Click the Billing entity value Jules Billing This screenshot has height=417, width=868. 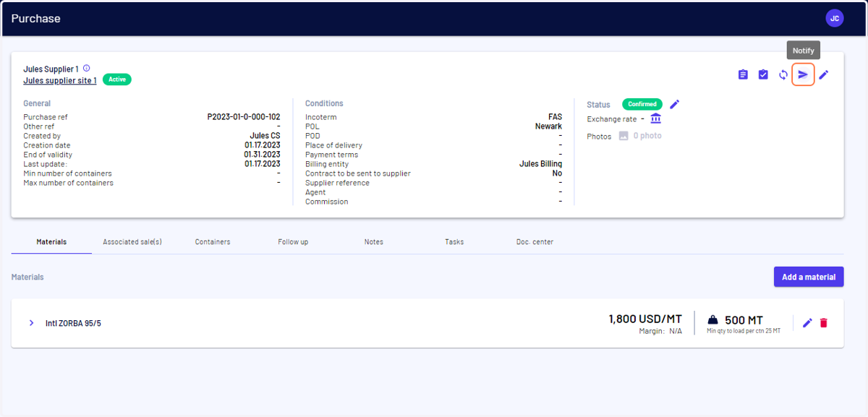(541, 164)
